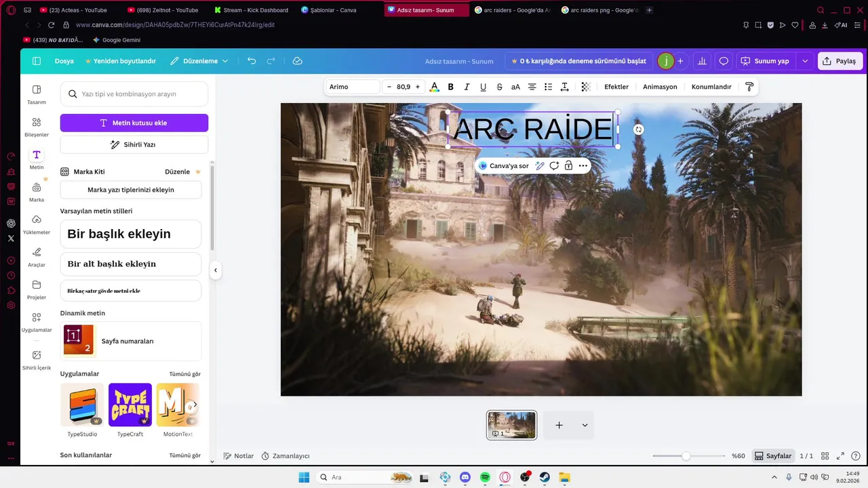This screenshot has height=488, width=868.
Task: Open the Bileşenler sidebar panel
Action: click(x=37, y=127)
